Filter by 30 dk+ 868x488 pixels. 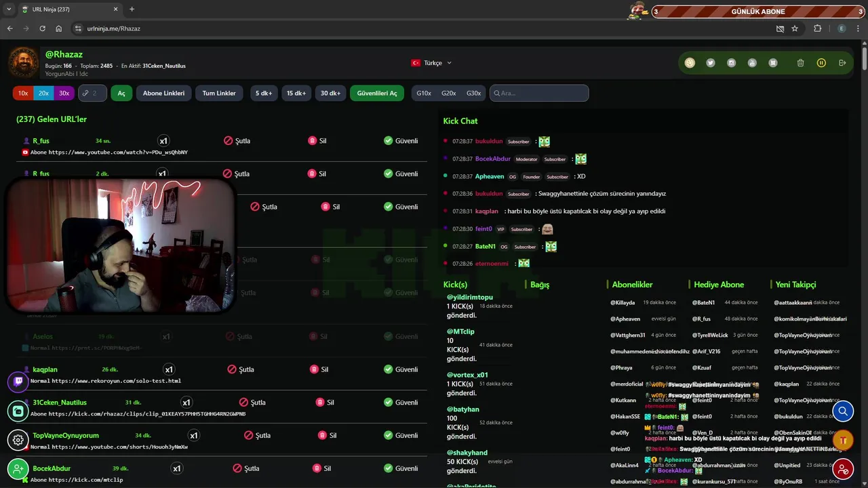pos(331,93)
